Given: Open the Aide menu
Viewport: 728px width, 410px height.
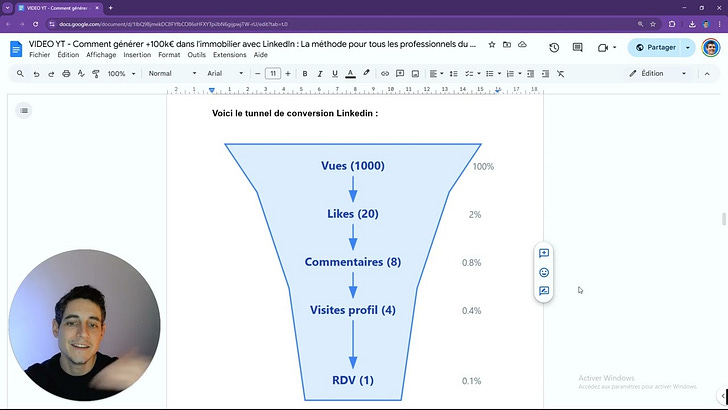Looking at the screenshot, I should [x=260, y=55].
